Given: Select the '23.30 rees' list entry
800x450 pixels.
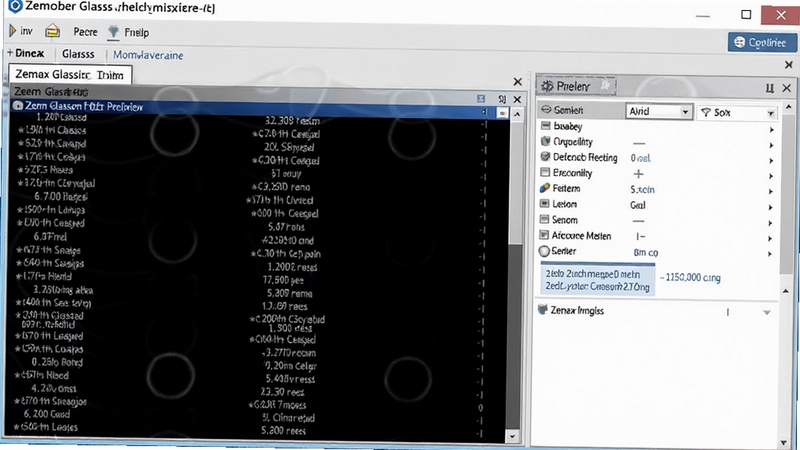Looking at the screenshot, I should [x=282, y=392].
